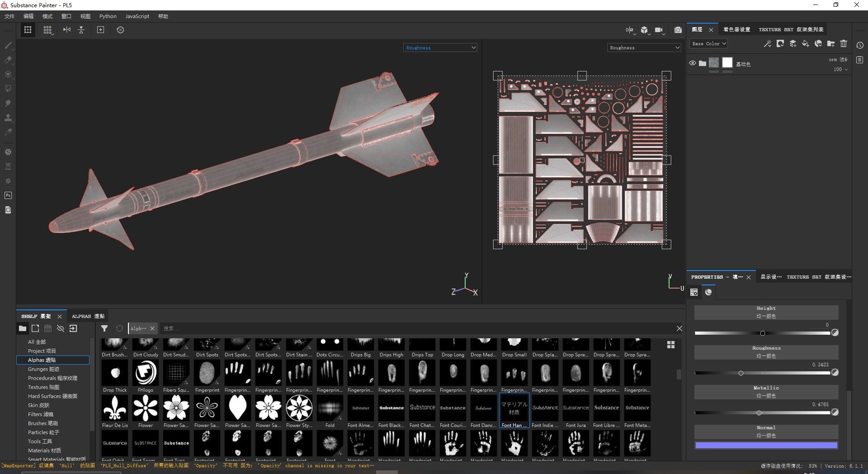Adjust the Roughness slider handle

741,373
